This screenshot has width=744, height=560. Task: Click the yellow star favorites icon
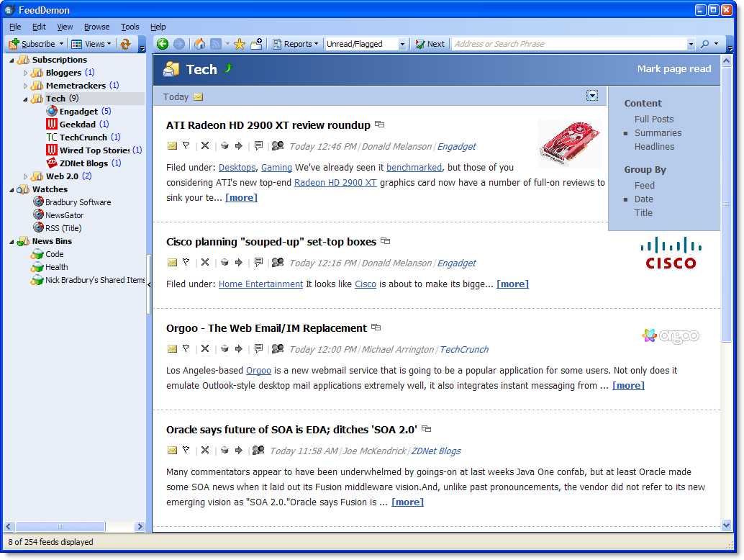click(x=240, y=44)
